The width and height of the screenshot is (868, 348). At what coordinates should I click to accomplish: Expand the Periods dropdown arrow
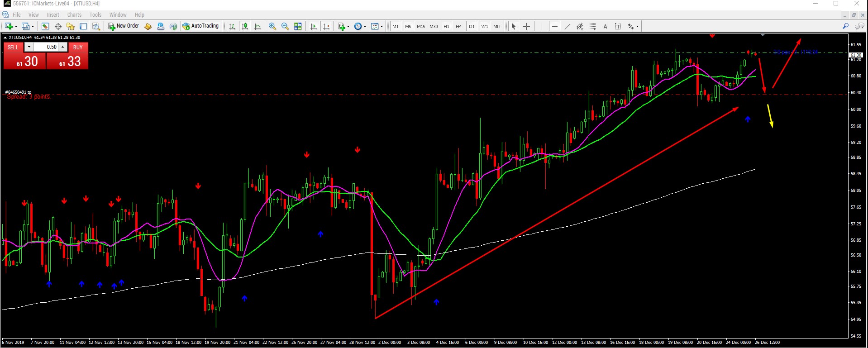click(x=365, y=26)
